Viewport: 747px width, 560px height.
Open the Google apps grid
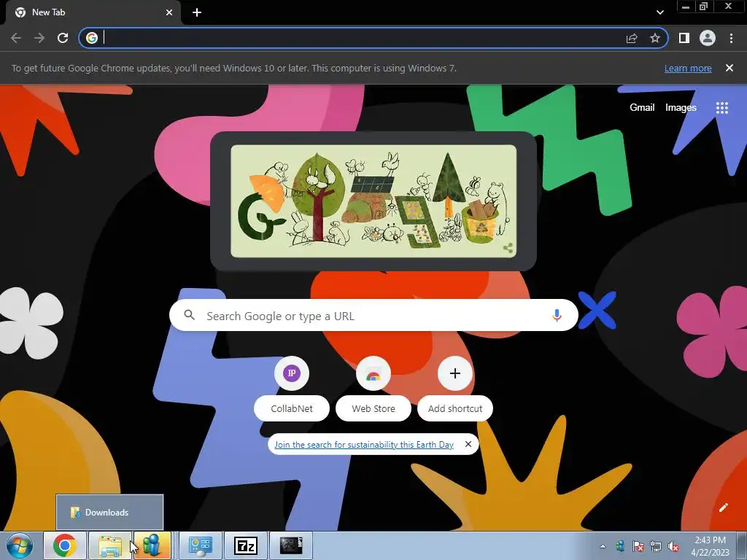722,108
